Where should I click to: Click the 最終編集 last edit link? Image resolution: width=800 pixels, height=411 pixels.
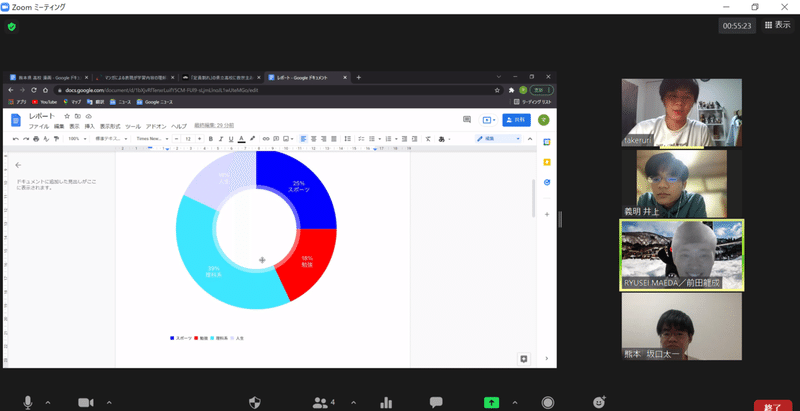(x=214, y=125)
